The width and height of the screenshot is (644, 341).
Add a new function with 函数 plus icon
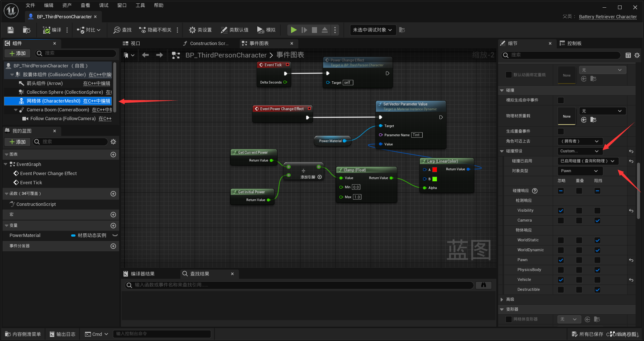click(x=113, y=194)
